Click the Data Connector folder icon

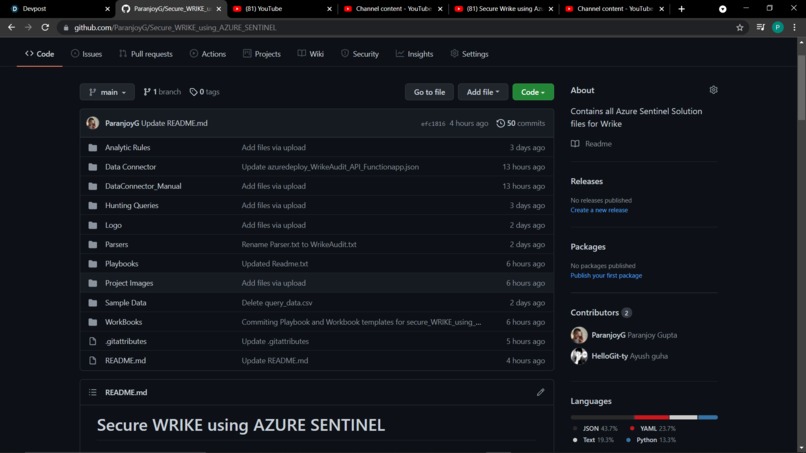93,167
